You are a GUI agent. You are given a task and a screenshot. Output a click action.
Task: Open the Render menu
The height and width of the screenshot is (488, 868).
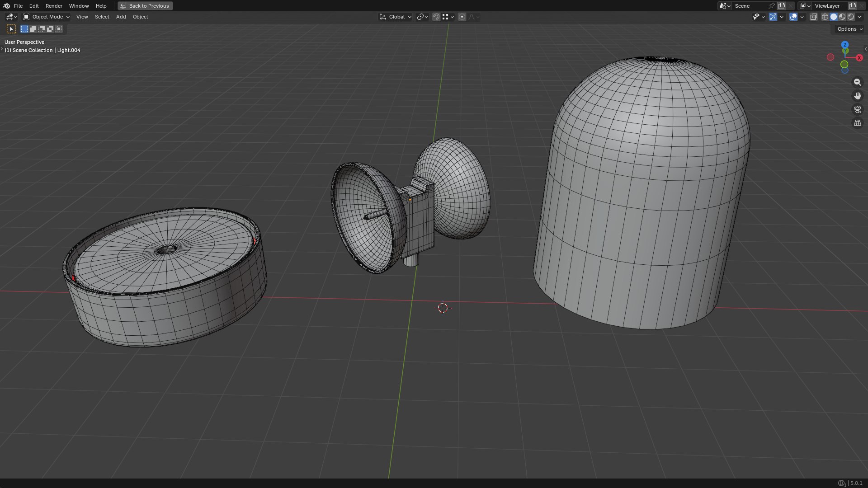coord(54,6)
